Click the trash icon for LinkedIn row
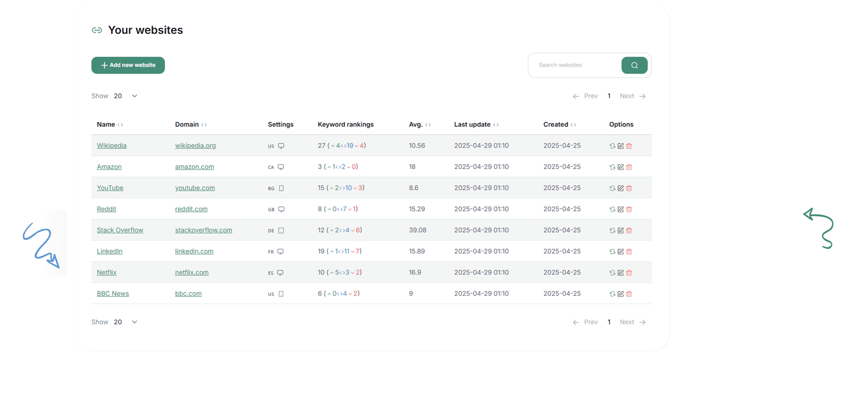This screenshot has width=868, height=395. point(629,251)
